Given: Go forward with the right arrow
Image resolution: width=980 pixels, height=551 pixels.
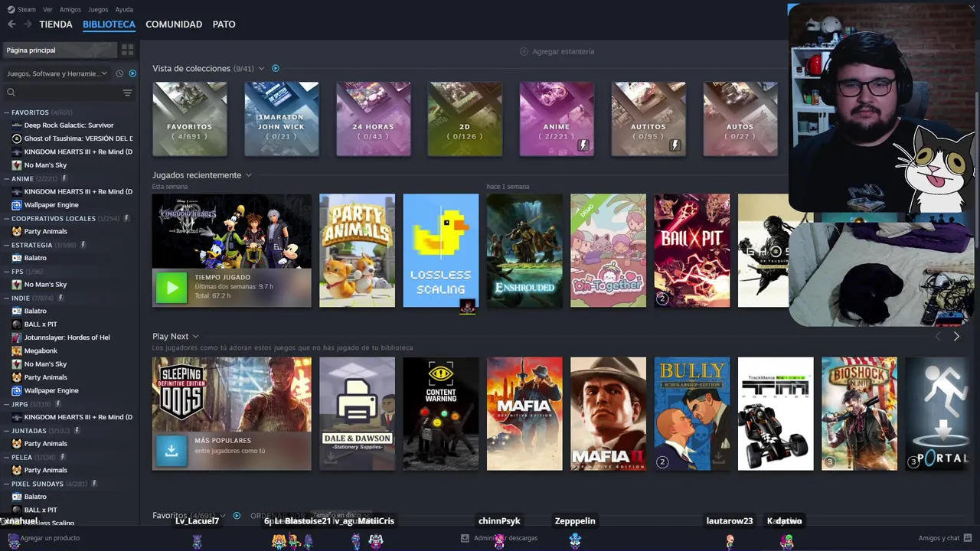Looking at the screenshot, I should tap(28, 24).
